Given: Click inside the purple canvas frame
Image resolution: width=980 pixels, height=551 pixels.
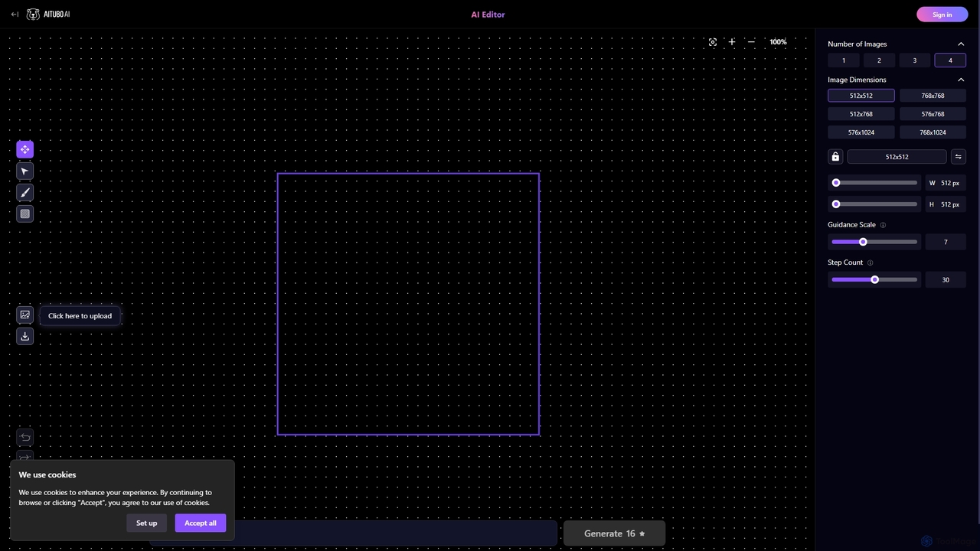Looking at the screenshot, I should click(408, 304).
